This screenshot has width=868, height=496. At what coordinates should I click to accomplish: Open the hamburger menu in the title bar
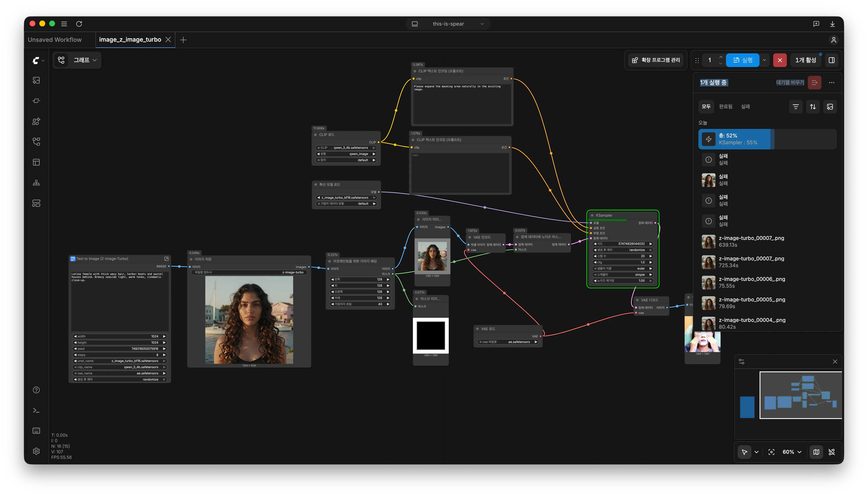tap(64, 24)
